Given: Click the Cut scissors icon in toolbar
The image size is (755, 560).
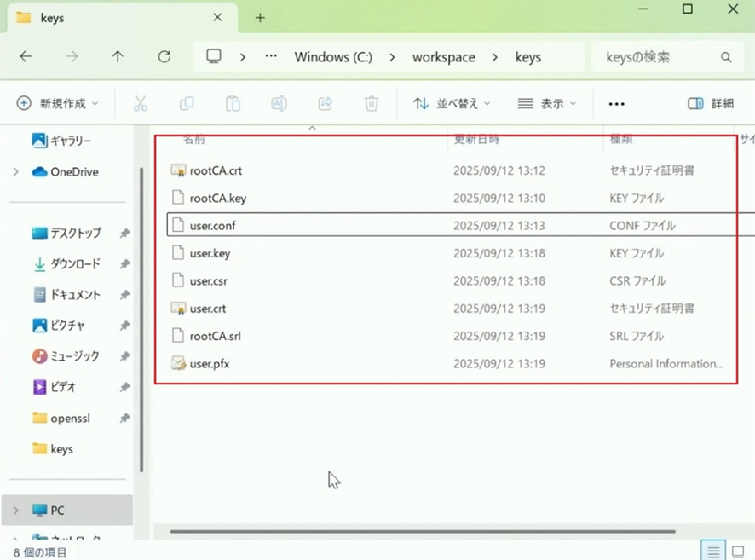Looking at the screenshot, I should coord(141,103).
